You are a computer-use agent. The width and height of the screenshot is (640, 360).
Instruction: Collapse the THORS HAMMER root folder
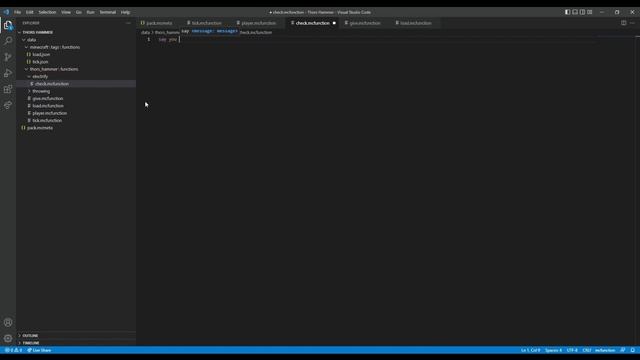point(38,32)
